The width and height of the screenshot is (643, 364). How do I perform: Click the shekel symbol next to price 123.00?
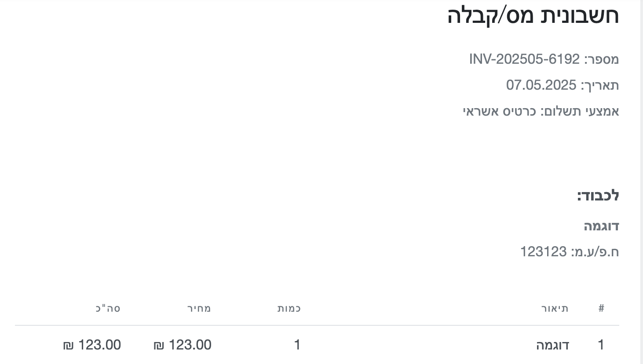pyautogui.click(x=159, y=346)
